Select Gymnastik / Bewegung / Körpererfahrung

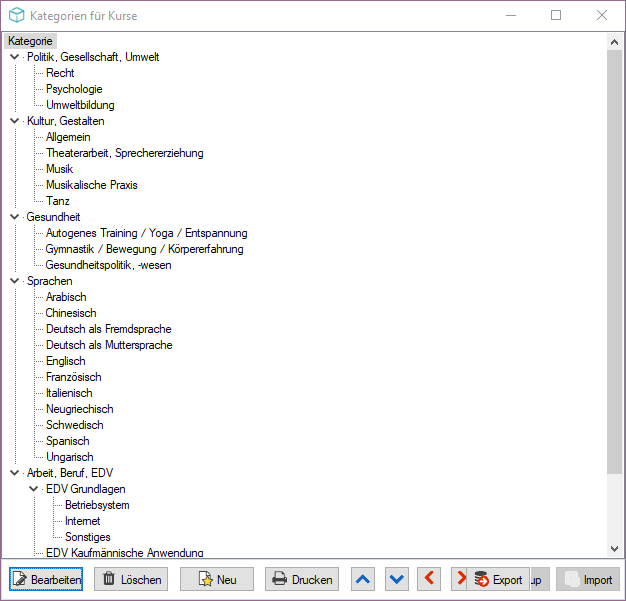click(x=144, y=249)
